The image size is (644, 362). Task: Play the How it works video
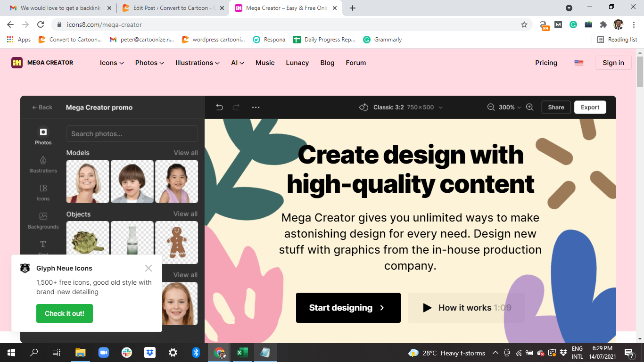click(x=466, y=308)
